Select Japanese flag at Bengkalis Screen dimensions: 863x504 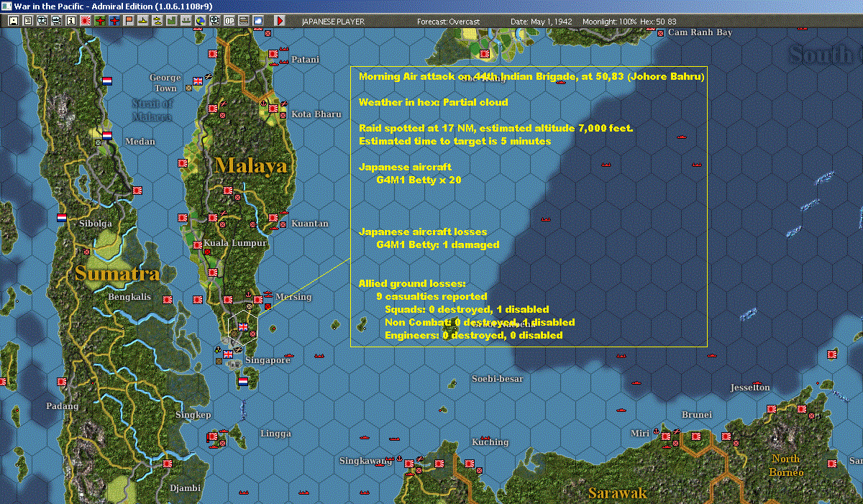click(x=168, y=299)
